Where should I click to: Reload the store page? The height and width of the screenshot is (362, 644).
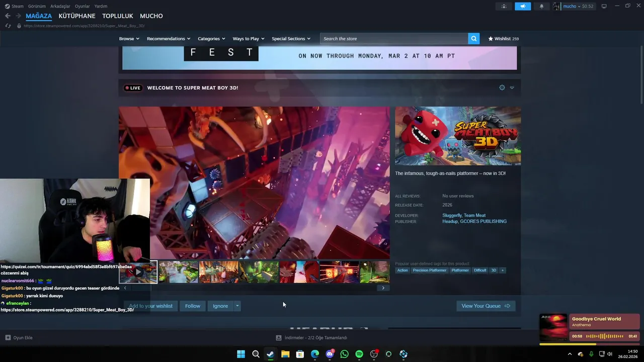8,26
